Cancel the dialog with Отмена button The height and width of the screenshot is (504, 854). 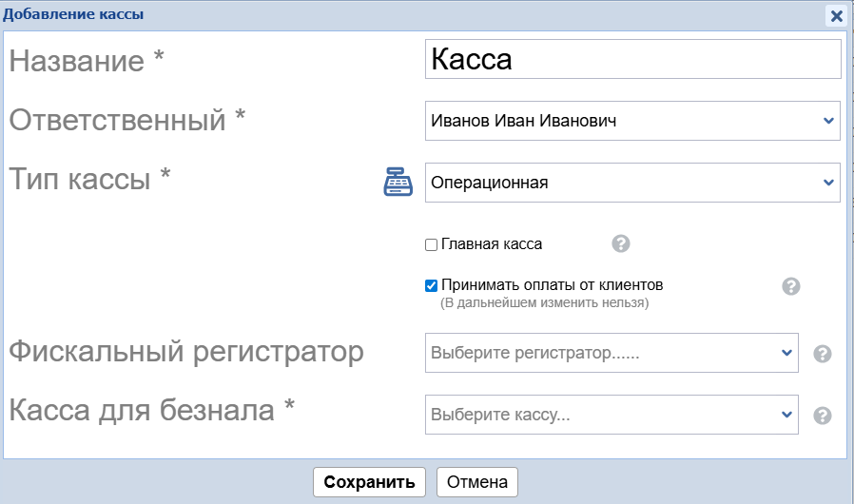[477, 482]
